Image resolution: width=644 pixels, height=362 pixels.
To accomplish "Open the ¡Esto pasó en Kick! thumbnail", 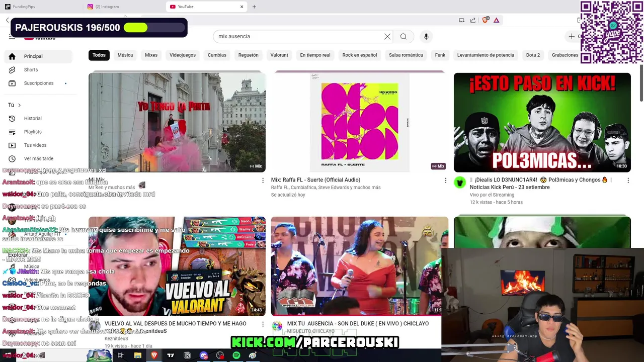I will (x=542, y=122).
